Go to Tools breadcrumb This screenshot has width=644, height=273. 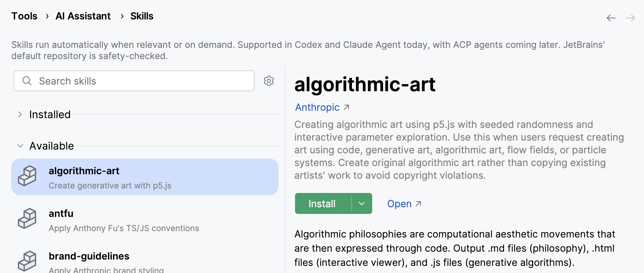coord(24,16)
